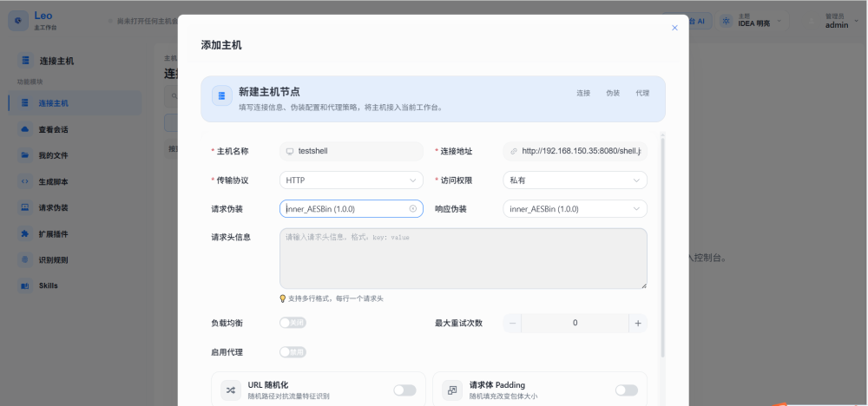Open the IDEA 明亮 theme dropdown

(753, 21)
